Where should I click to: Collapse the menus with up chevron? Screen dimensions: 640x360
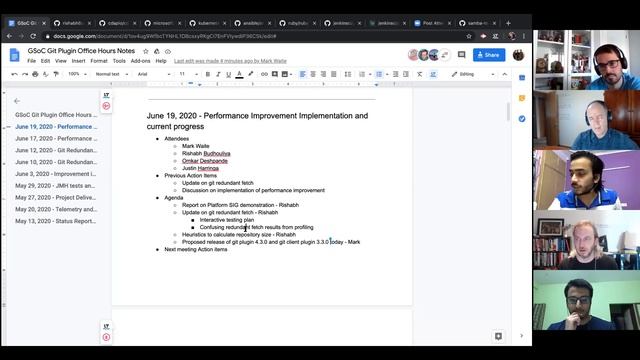pyautogui.click(x=504, y=74)
